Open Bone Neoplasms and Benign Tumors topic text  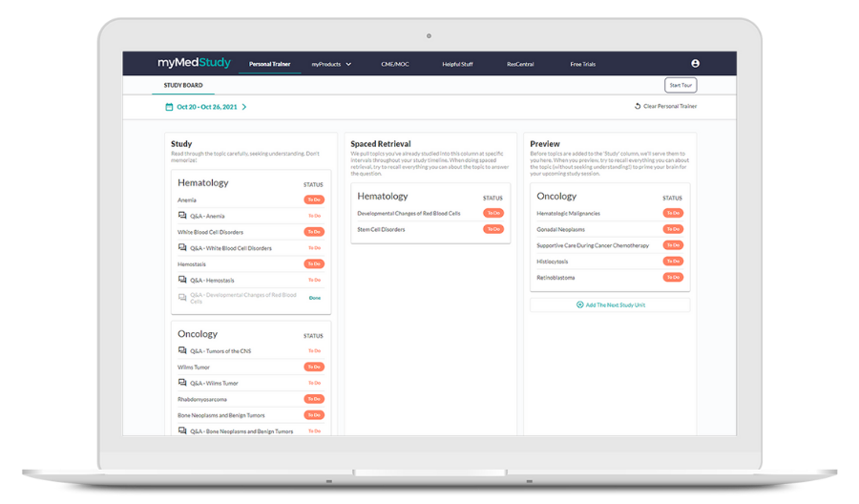click(x=220, y=415)
